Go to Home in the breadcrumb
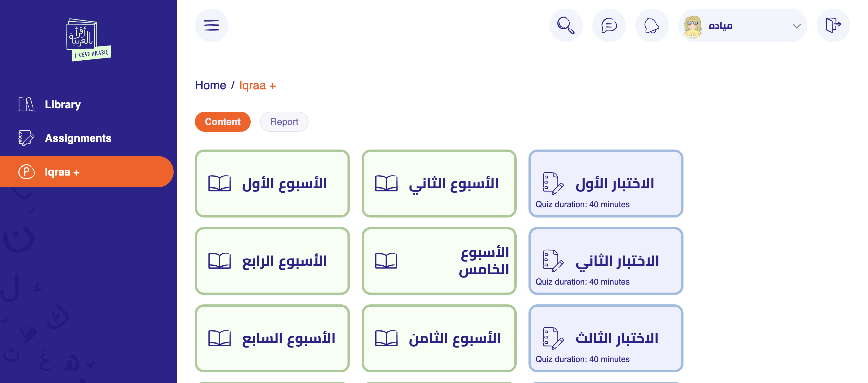868x383 pixels. tap(210, 85)
